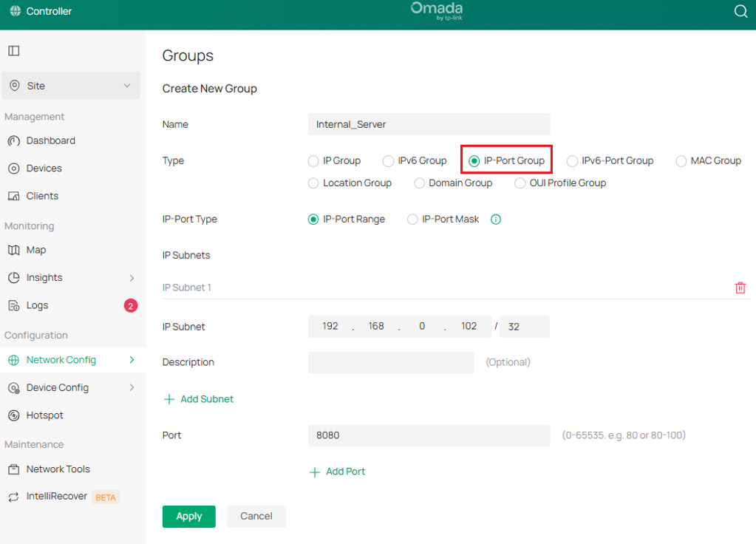This screenshot has width=756, height=544.
Task: Click the Controller globe icon
Action: pyautogui.click(x=16, y=10)
